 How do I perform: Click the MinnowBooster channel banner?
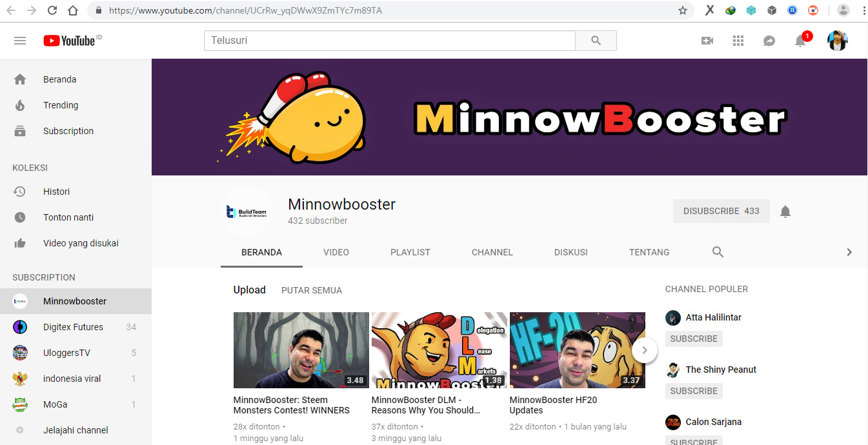[510, 117]
